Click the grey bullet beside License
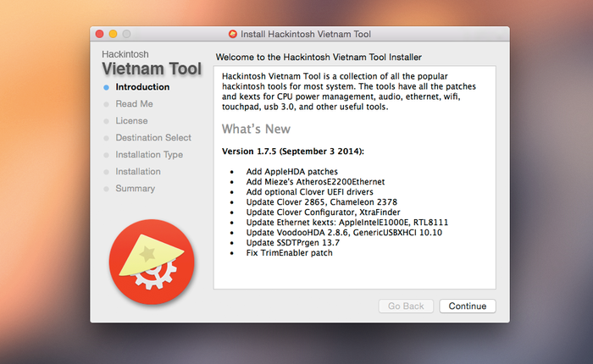This screenshot has width=593, height=364. (106, 121)
